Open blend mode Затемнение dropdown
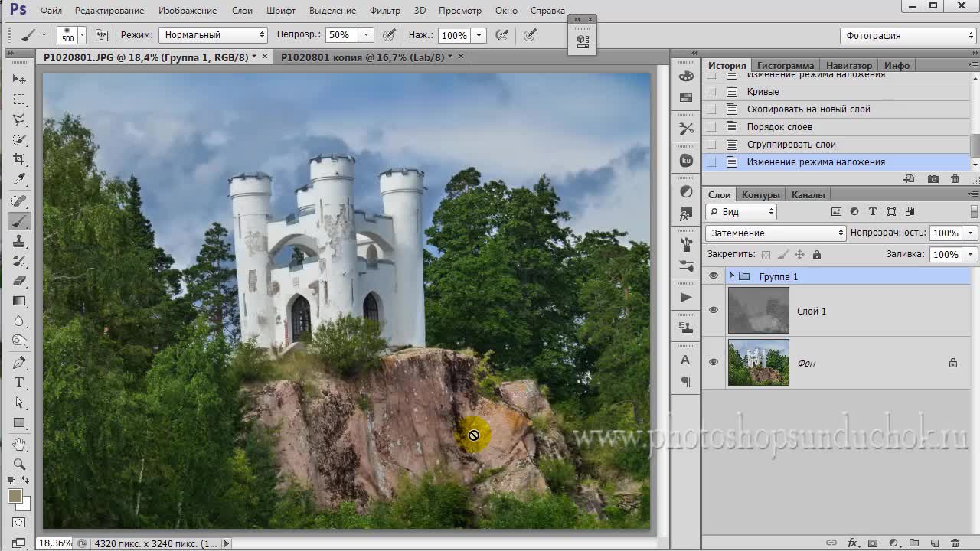Screen dimensions: 980x551 [x=775, y=233]
